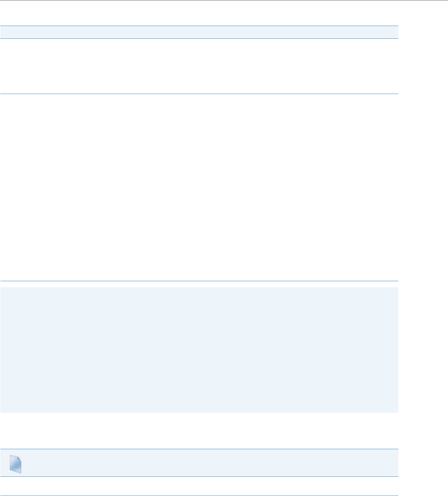Click the white section under header row
Screen dimensions: 448x496
199,66
